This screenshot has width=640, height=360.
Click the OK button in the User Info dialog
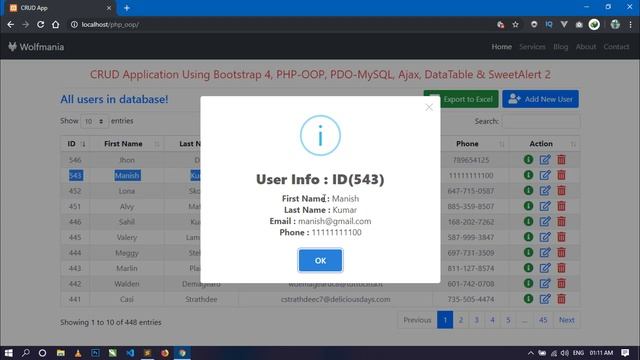coord(320,260)
